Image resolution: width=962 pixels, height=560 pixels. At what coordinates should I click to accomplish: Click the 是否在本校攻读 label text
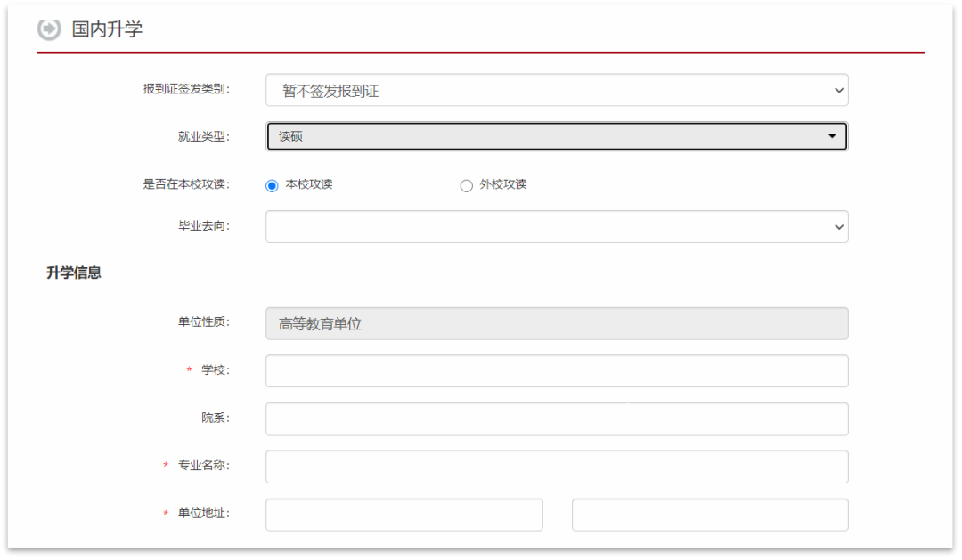coord(186,184)
